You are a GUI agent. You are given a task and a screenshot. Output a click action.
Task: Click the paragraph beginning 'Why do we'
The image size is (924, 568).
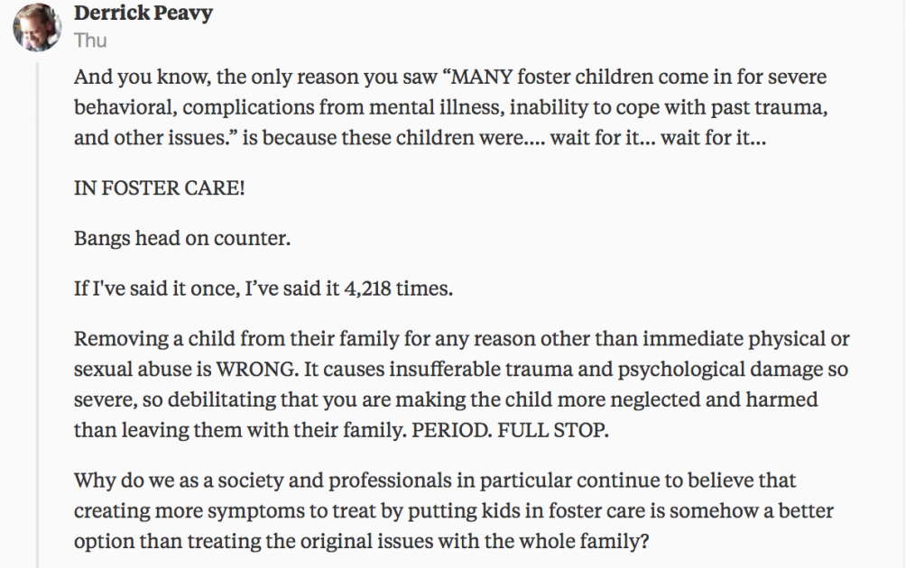pos(454,510)
